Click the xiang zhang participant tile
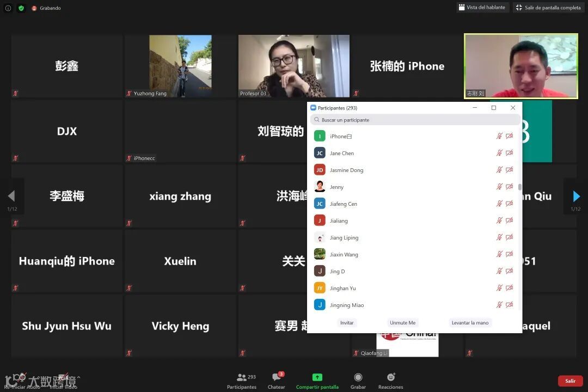The image size is (588, 392). coord(180,196)
